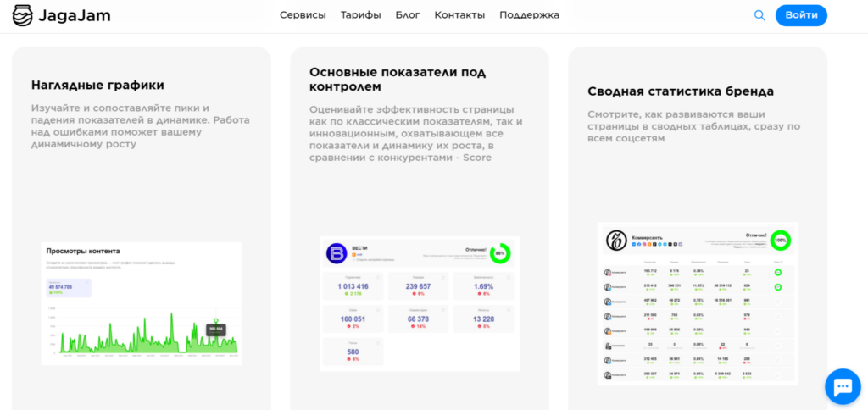Viewport: 868px width, 410px height.
Task: Open the ВЕСТИ metrics dashboard thumbnail
Action: click(x=420, y=303)
